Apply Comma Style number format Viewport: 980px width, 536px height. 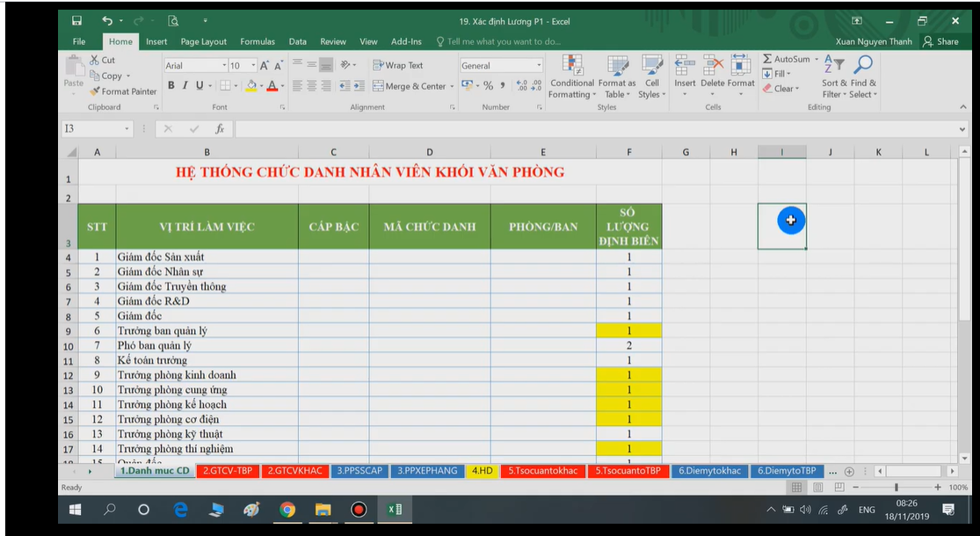[503, 85]
